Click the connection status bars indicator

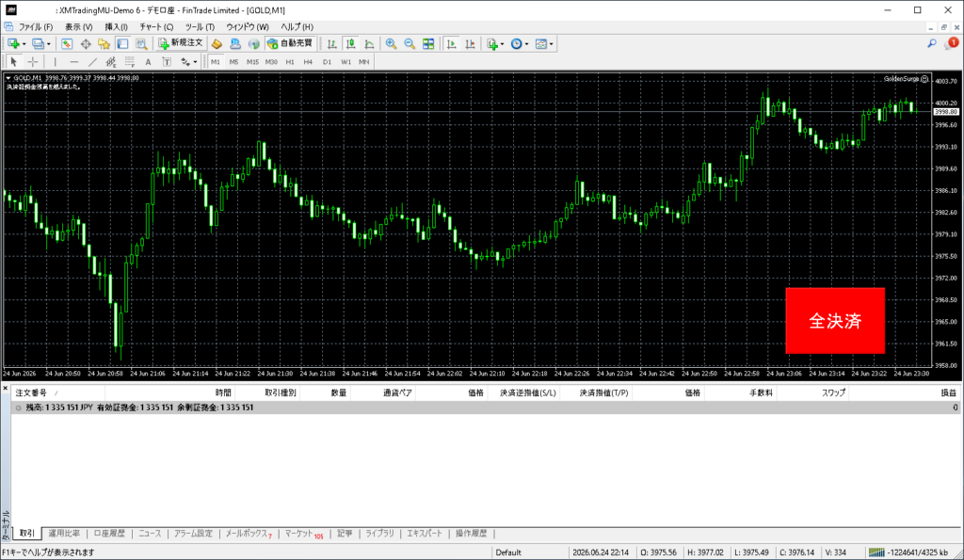click(x=876, y=552)
